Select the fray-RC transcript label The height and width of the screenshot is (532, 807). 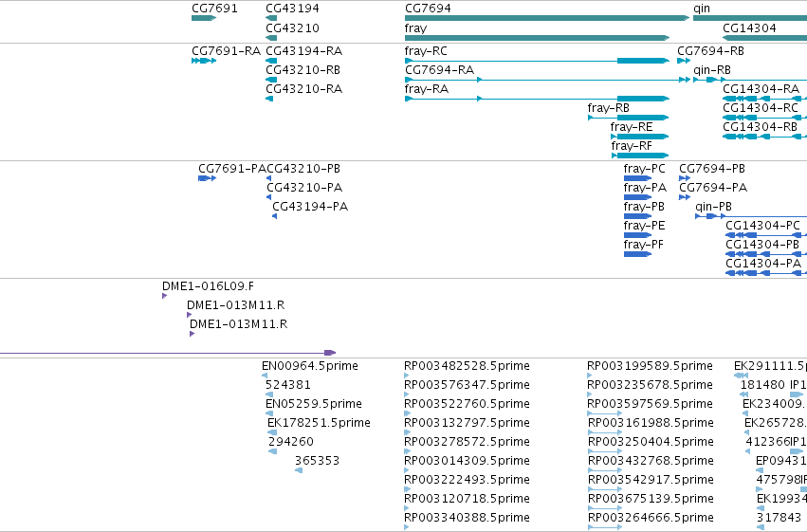426,51
